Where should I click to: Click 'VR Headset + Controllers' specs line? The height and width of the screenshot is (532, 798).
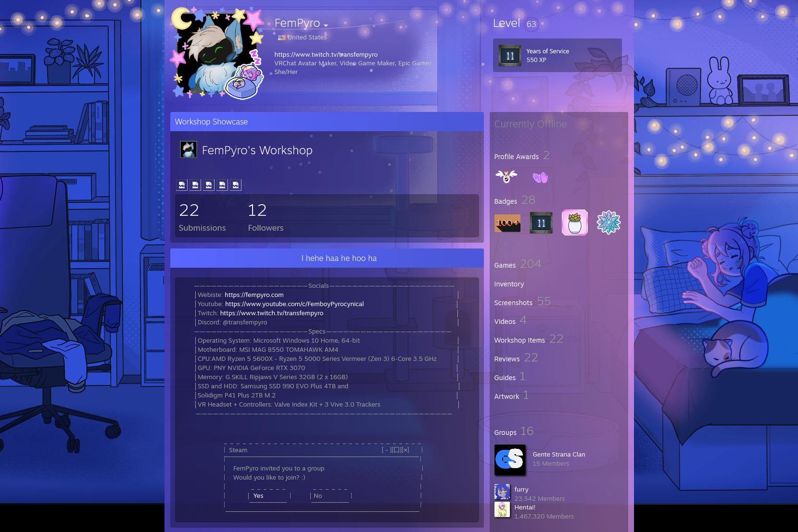289,405
